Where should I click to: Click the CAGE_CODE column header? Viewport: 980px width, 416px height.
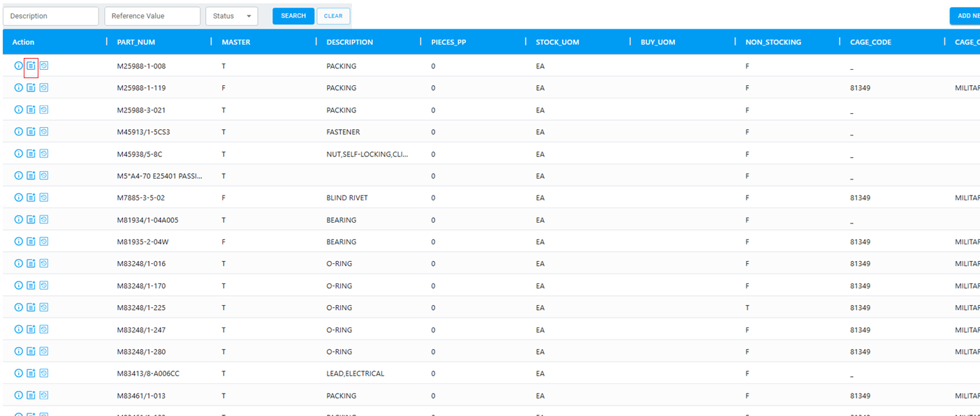pyautogui.click(x=870, y=42)
